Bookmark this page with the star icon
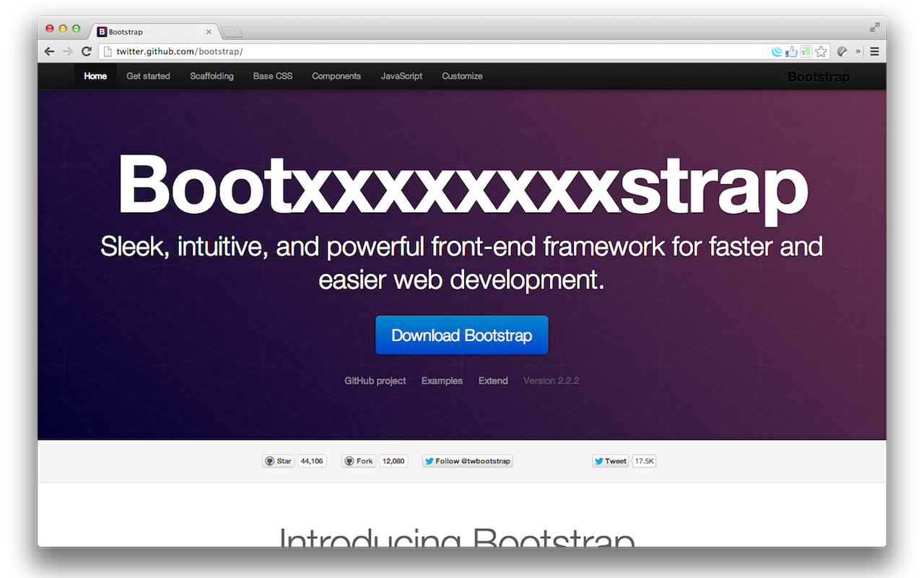 [x=821, y=51]
